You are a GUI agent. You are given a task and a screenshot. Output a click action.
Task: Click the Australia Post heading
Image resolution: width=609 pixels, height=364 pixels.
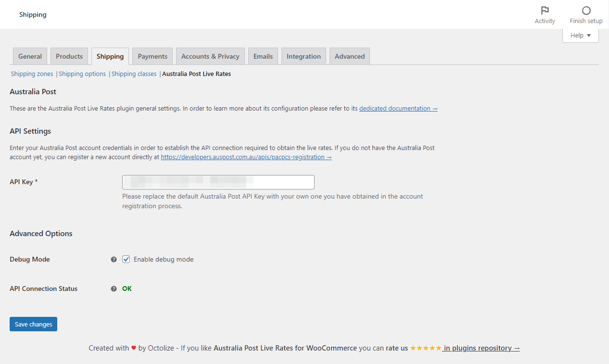[x=33, y=91]
